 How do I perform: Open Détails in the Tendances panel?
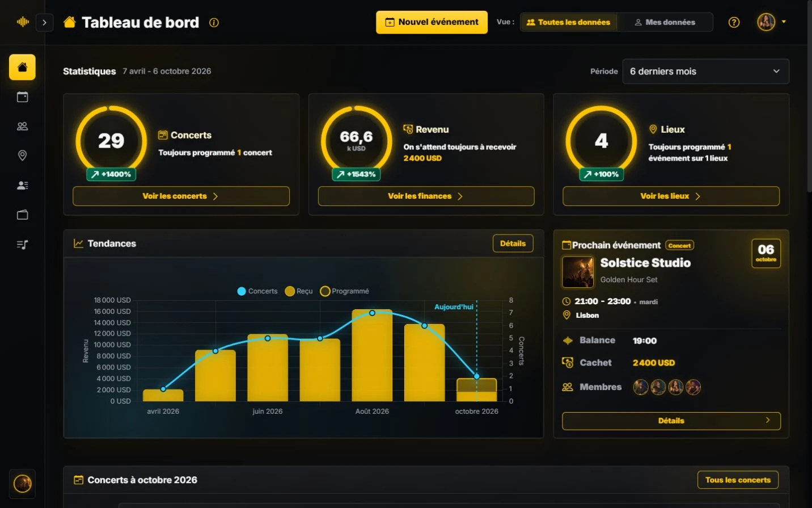[x=513, y=243]
